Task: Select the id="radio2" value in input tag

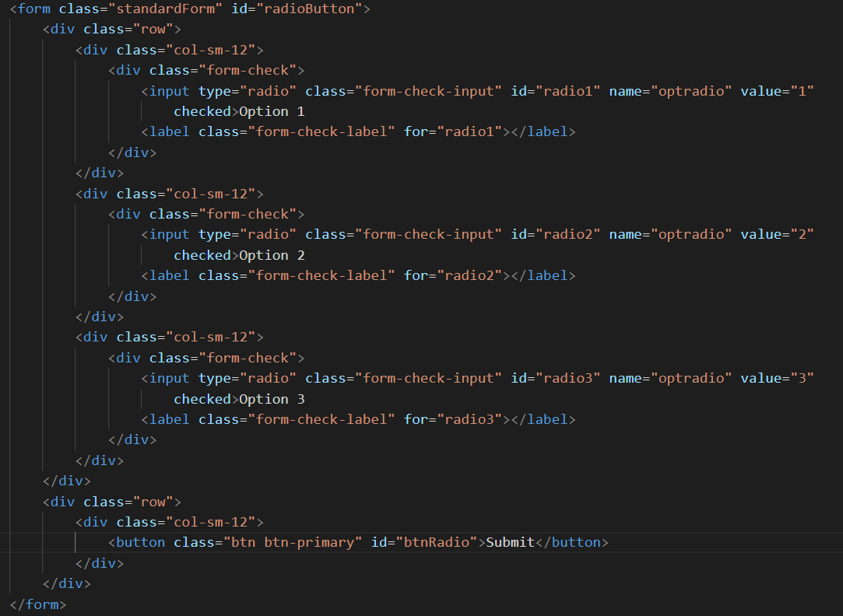Action: tap(567, 234)
